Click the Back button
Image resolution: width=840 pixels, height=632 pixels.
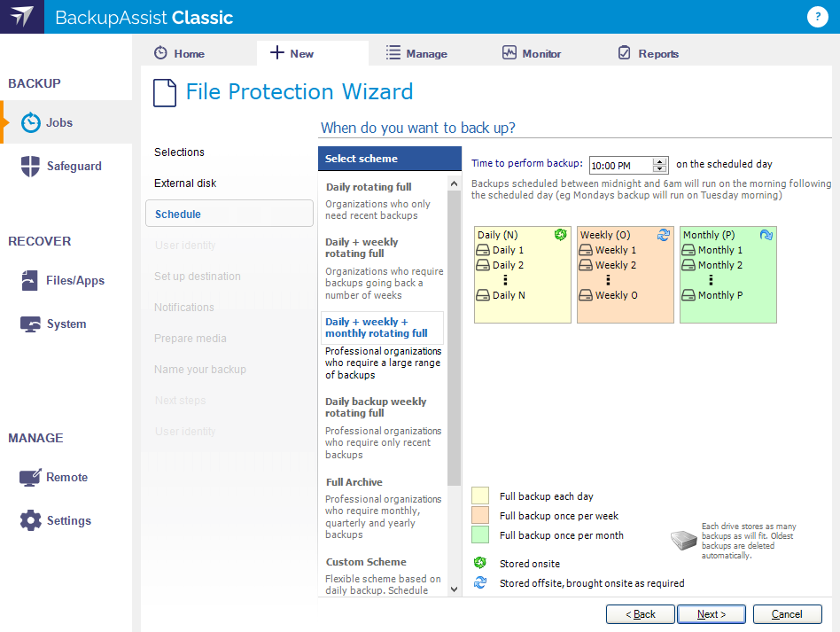[x=640, y=614]
